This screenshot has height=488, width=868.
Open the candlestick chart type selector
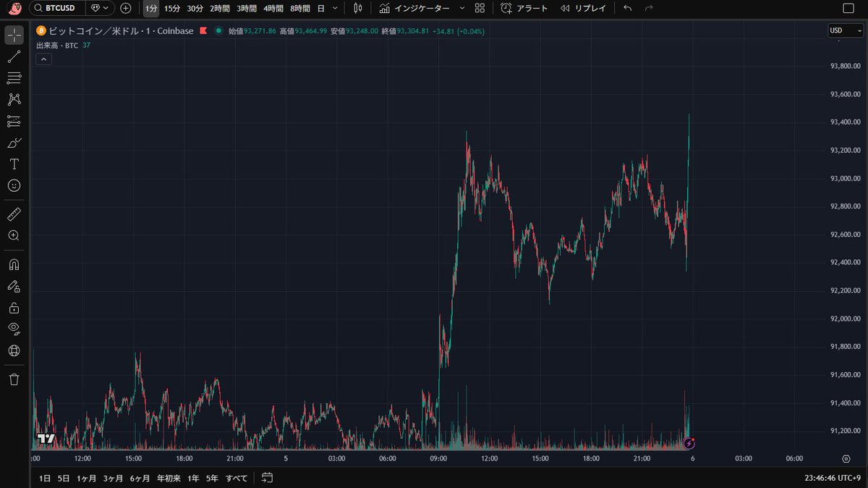[358, 8]
